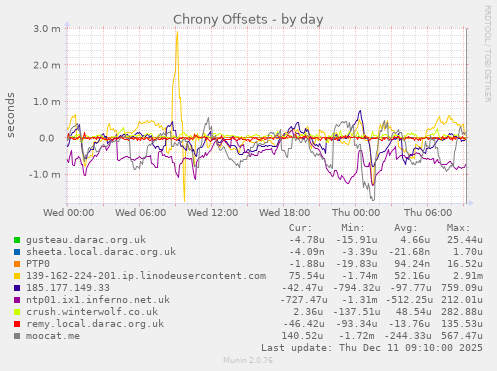Select legend label 185.177.149.33
The width and height of the screenshot is (497, 371).
(x=68, y=288)
